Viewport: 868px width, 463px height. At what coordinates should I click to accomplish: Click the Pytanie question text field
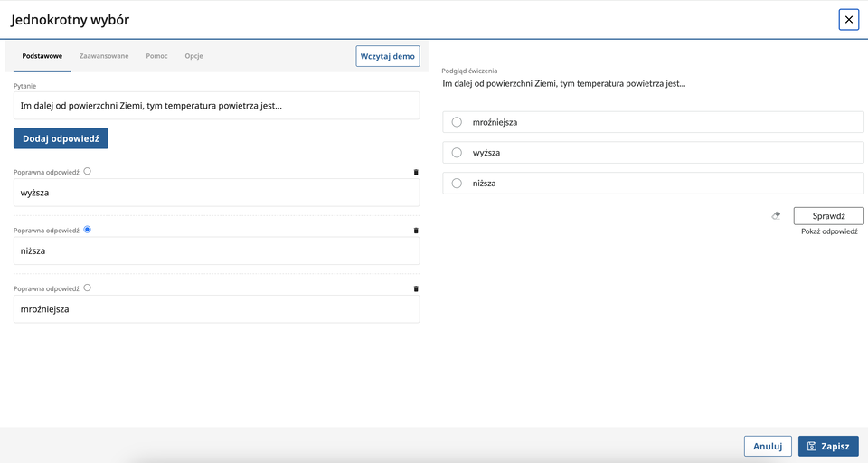[x=216, y=106]
